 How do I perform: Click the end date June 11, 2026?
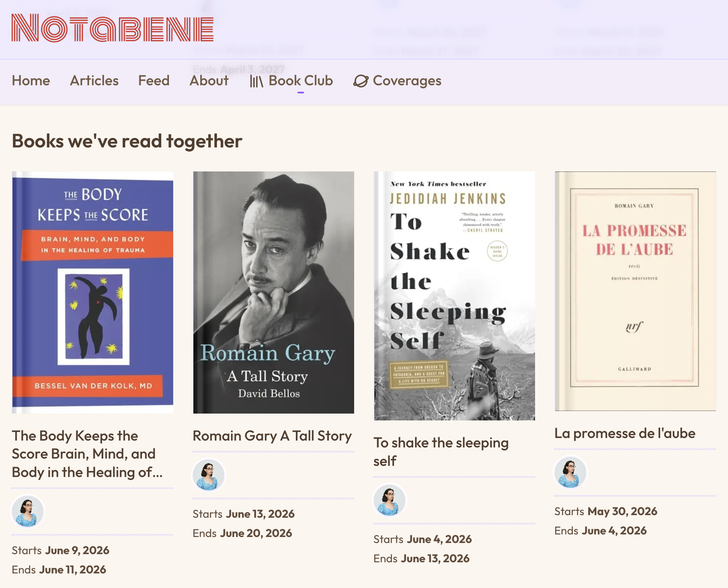click(72, 570)
